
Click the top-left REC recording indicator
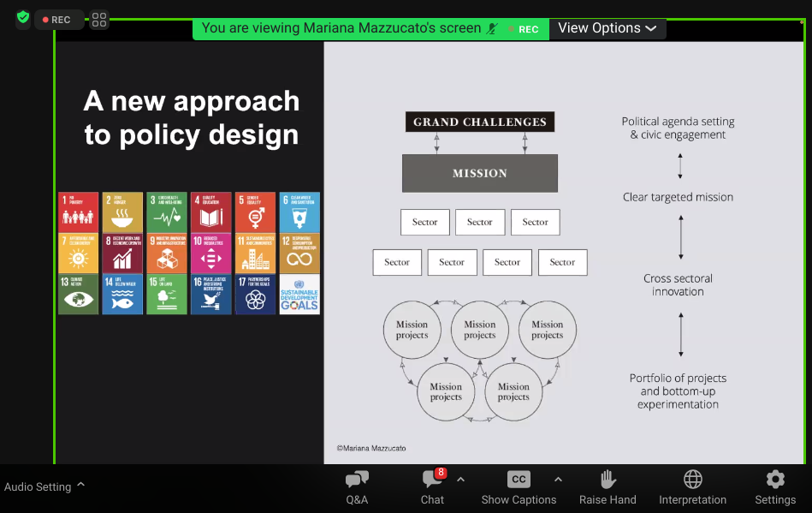pos(59,20)
